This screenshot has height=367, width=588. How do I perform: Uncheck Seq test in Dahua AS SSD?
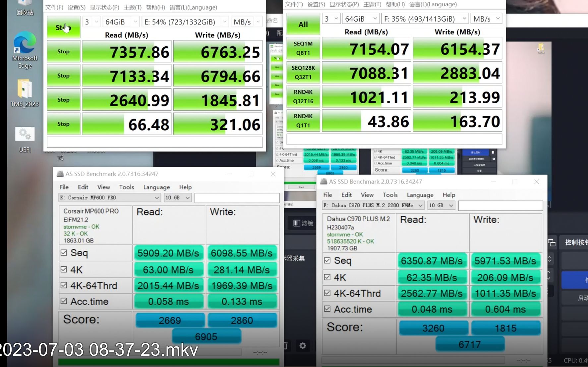click(x=327, y=260)
